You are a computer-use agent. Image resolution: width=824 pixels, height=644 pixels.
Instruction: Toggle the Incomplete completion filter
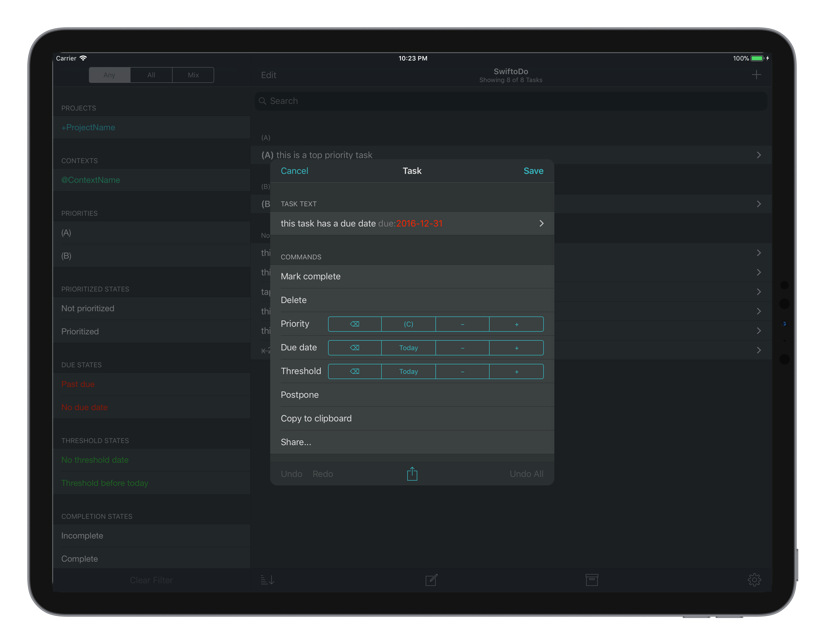point(82,535)
